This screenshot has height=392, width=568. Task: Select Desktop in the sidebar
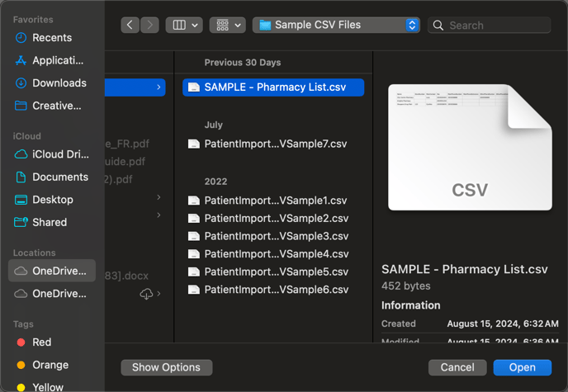click(x=51, y=200)
